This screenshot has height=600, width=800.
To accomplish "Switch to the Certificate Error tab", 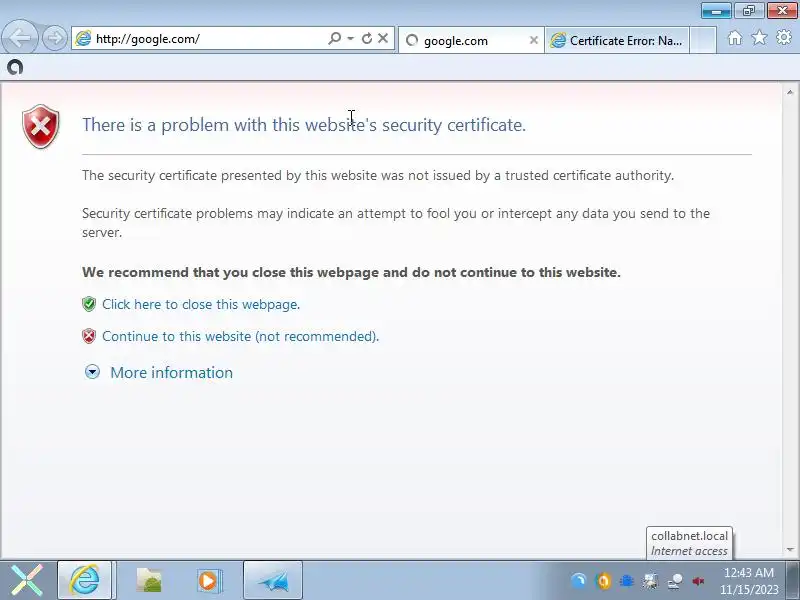I will coord(617,40).
